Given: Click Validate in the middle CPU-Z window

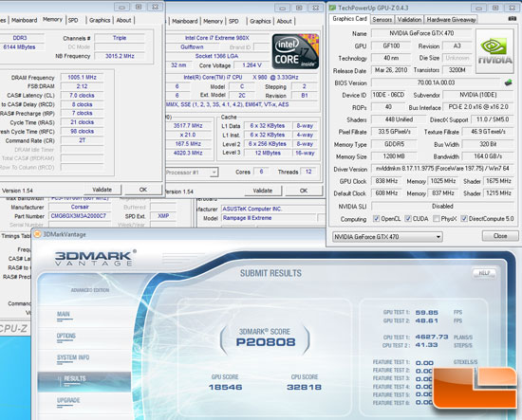Looking at the screenshot, I should pyautogui.click(x=263, y=191).
